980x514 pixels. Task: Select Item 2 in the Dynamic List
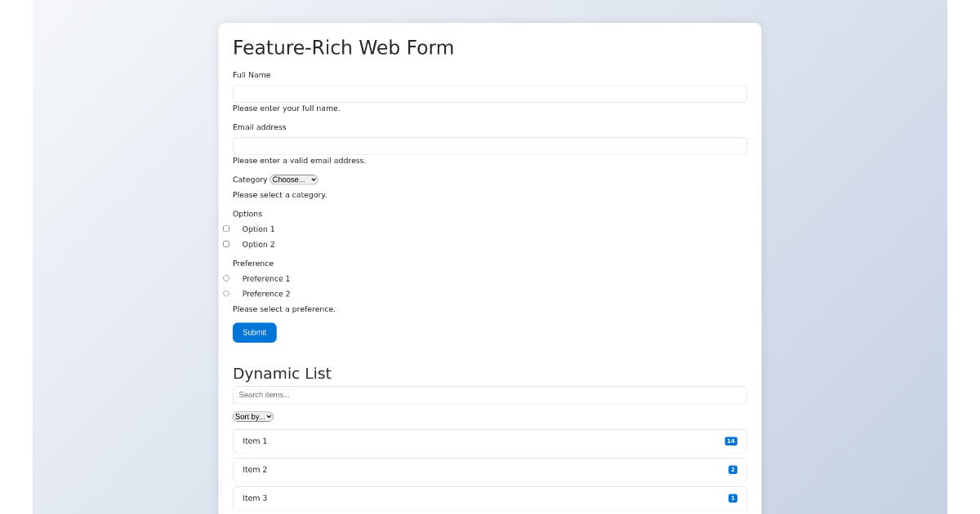(x=408, y=469)
